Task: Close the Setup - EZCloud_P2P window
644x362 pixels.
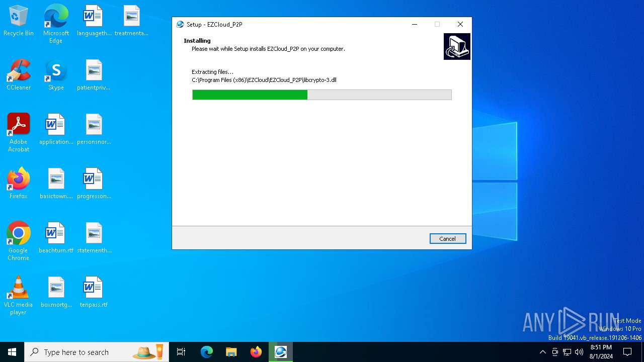Action: click(x=460, y=24)
